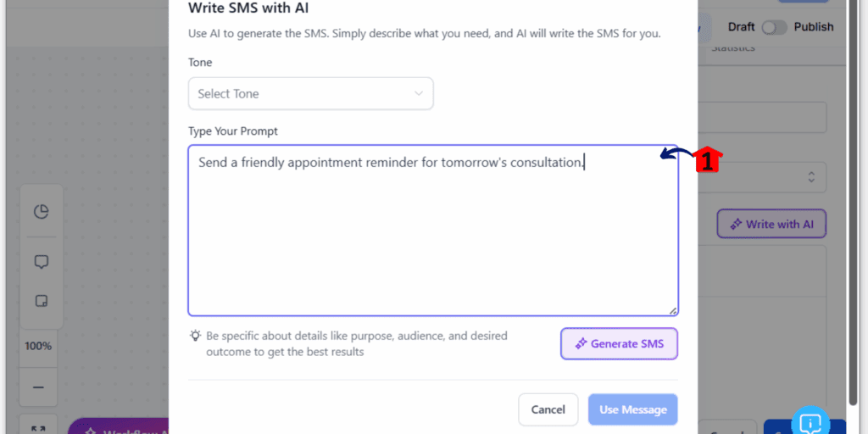Click the Write with AI button
Viewport: 868px width, 434px height.
click(x=771, y=224)
